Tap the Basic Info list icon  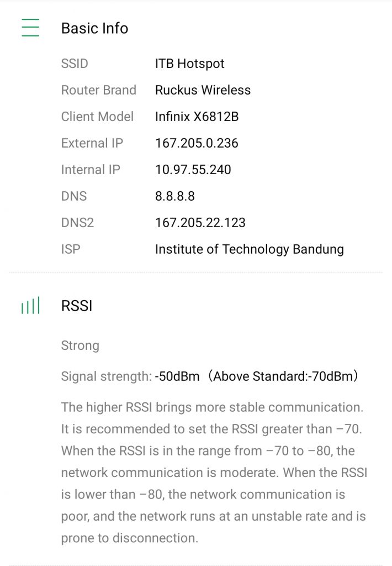click(30, 28)
